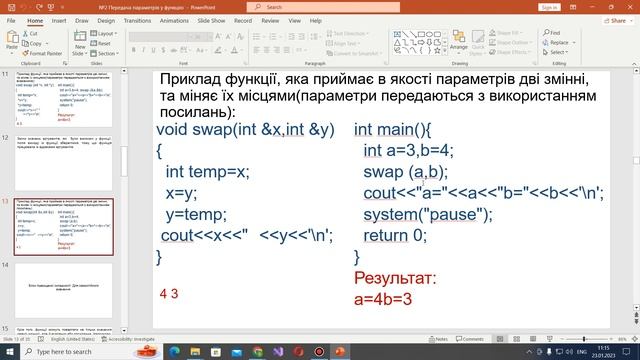Open the File tab

(x=11, y=20)
